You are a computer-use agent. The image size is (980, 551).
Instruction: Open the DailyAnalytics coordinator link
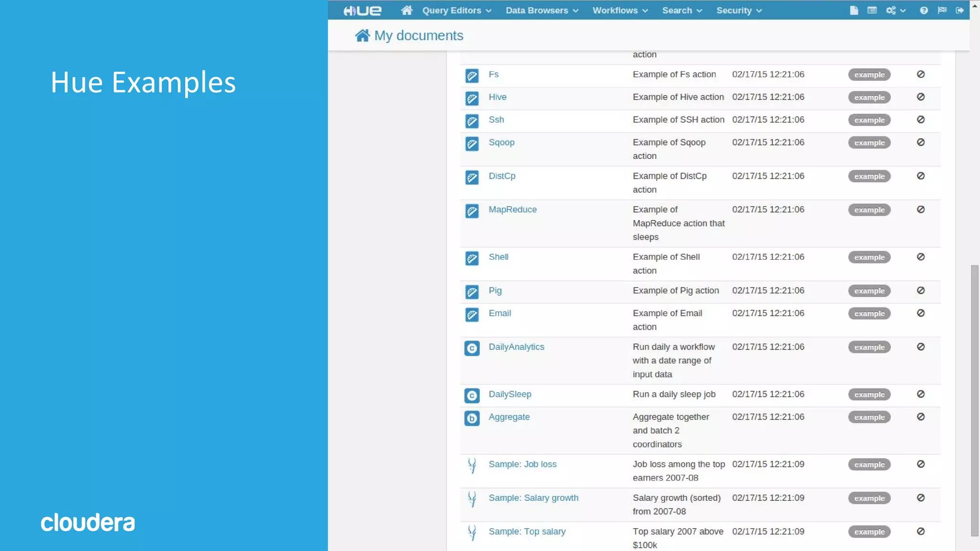click(x=516, y=347)
